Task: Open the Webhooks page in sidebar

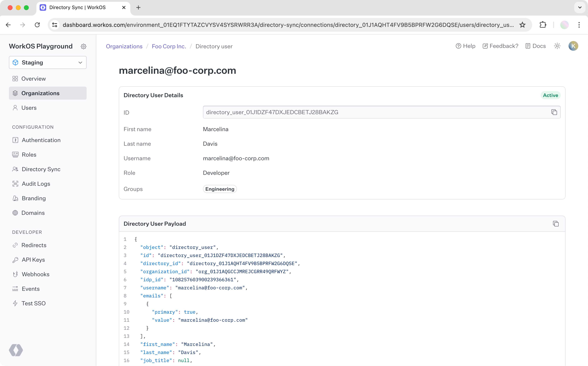Action: (35, 274)
